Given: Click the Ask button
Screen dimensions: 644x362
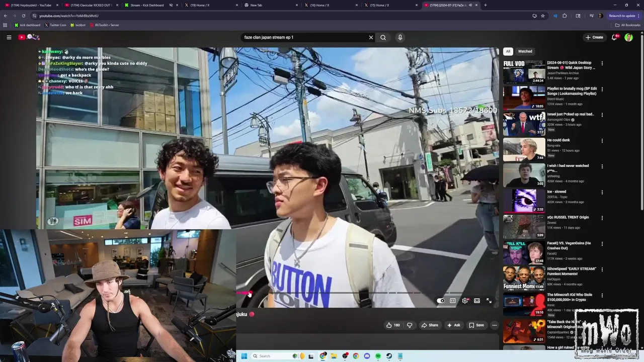Looking at the screenshot, I should pos(453,325).
